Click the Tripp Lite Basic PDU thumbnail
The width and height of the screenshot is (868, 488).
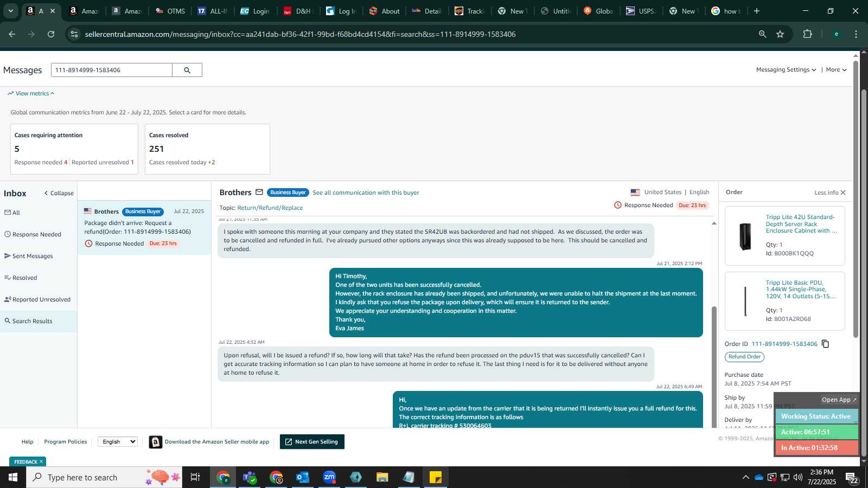click(745, 301)
